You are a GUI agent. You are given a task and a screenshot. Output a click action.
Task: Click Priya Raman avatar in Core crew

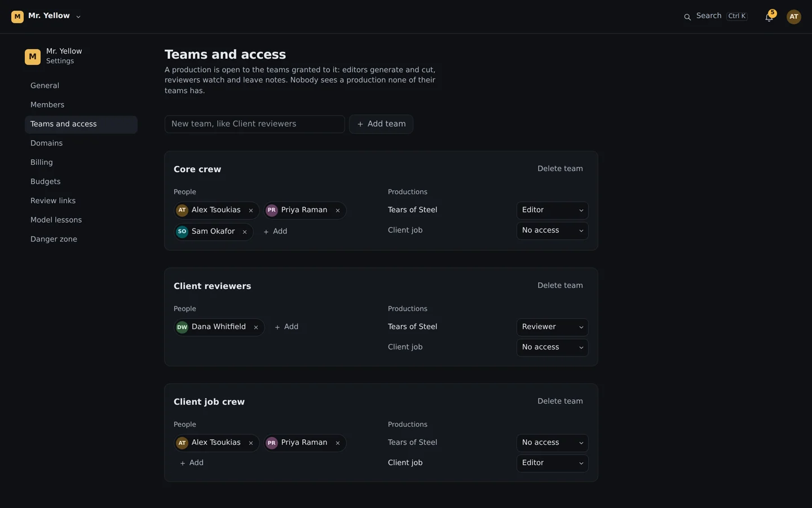[x=272, y=210]
